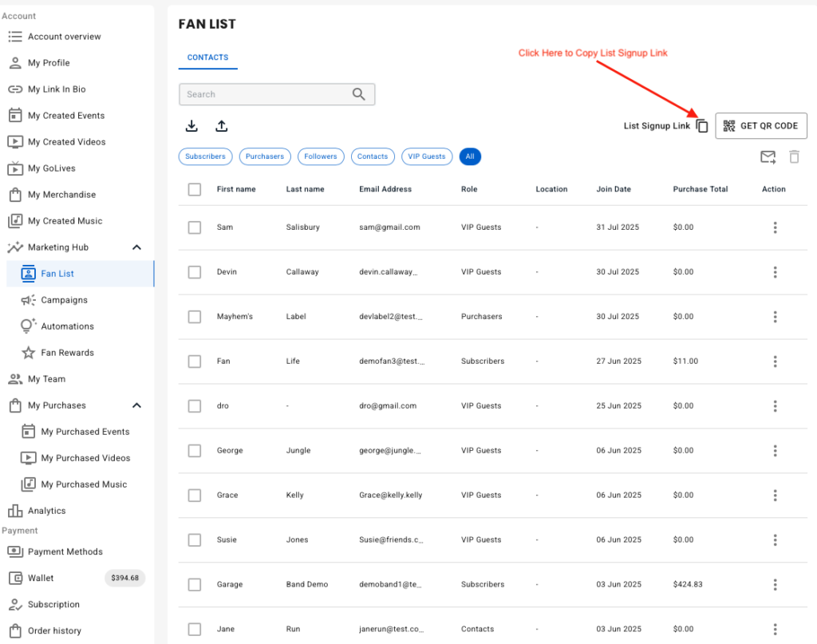Image resolution: width=817 pixels, height=644 pixels.
Task: Click into the Search input field
Action: [x=263, y=94]
